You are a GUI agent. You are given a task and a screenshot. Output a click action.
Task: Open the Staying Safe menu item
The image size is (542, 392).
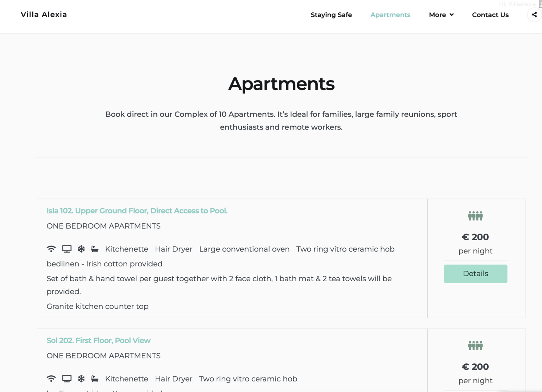[x=331, y=15]
